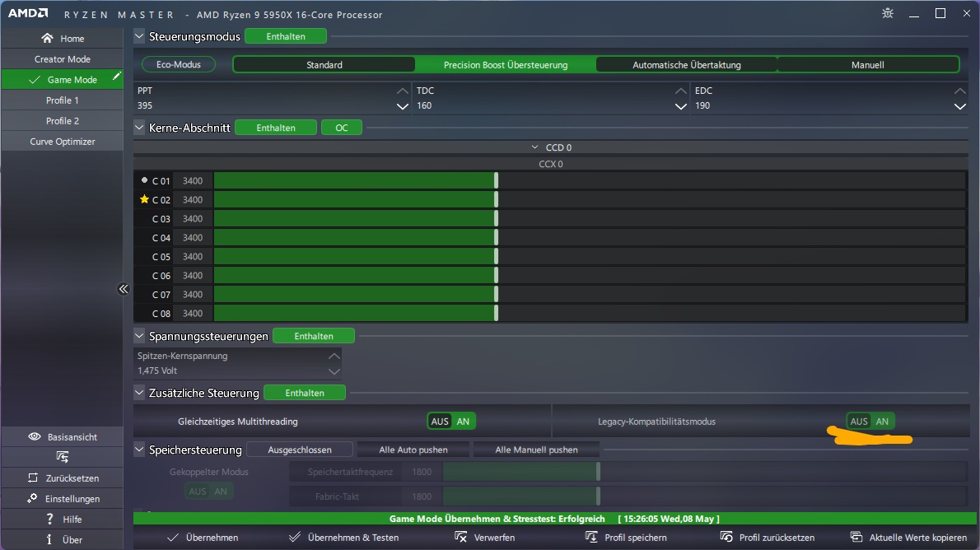
Task: Click Ausgeschlossen in Speichersteuerung
Action: pos(300,450)
